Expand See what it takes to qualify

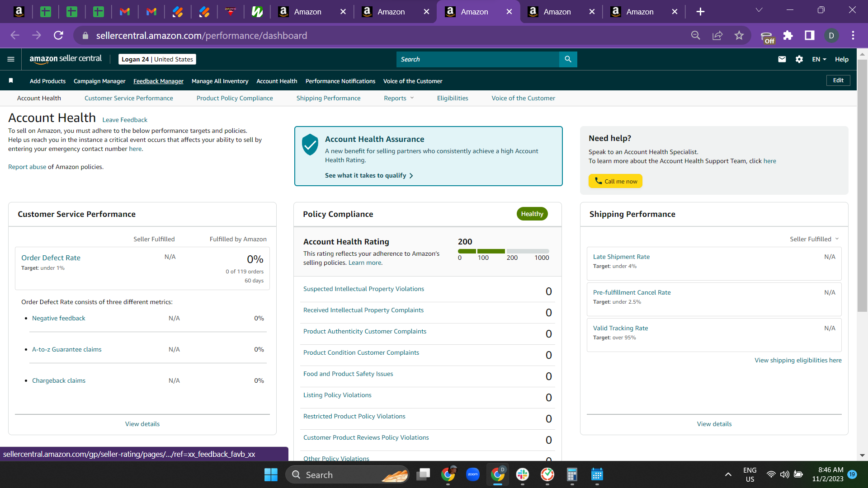(369, 175)
